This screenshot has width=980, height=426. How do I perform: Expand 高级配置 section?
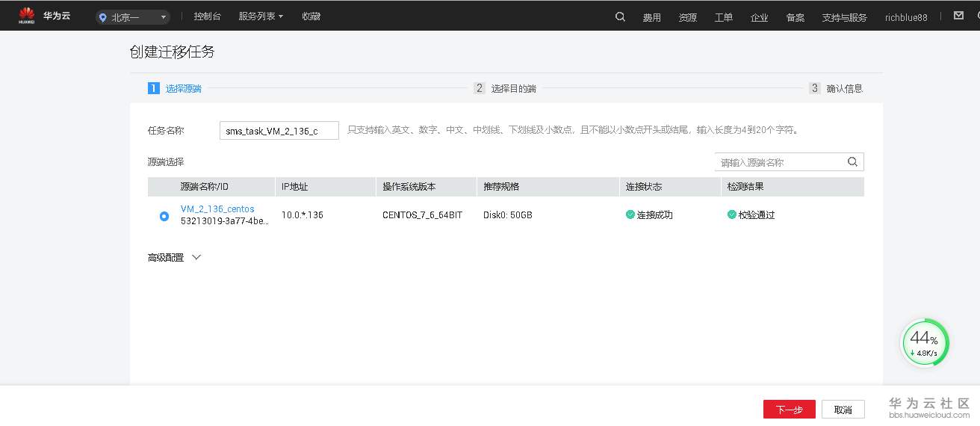pyautogui.click(x=175, y=257)
